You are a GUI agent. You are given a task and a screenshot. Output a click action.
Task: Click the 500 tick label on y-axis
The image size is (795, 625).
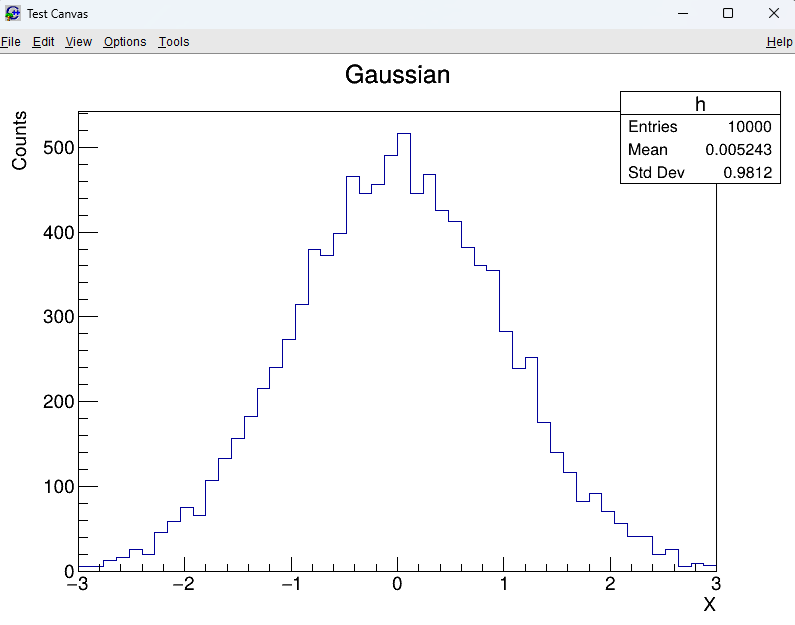point(59,148)
